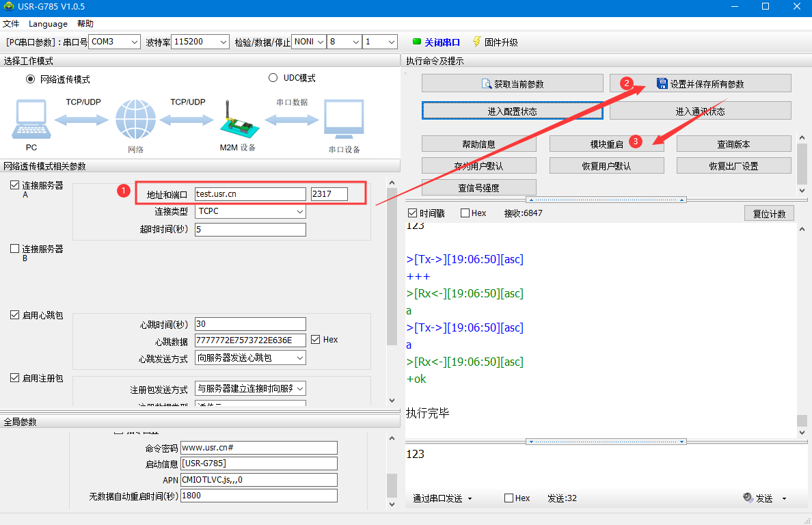Viewport: 812px width, 525px height.
Task: Uncheck the Hex box beside heartbeat data
Action: pos(316,340)
